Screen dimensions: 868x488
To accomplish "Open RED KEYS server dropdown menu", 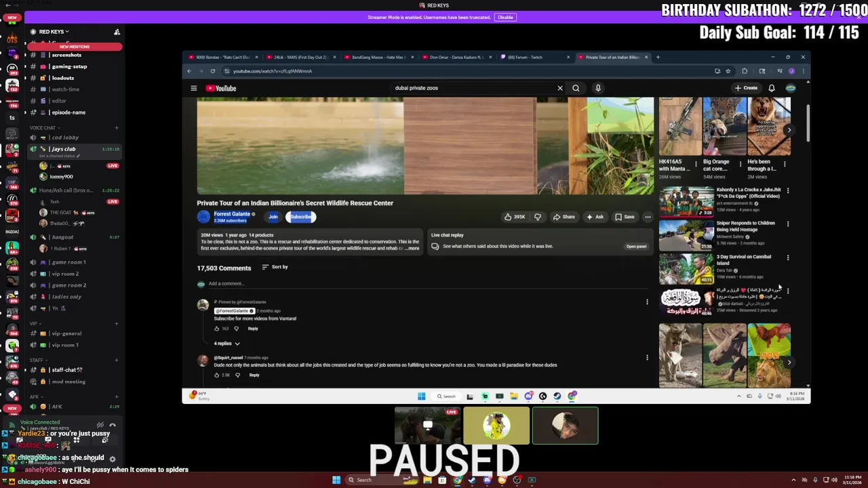I will click(x=54, y=32).
